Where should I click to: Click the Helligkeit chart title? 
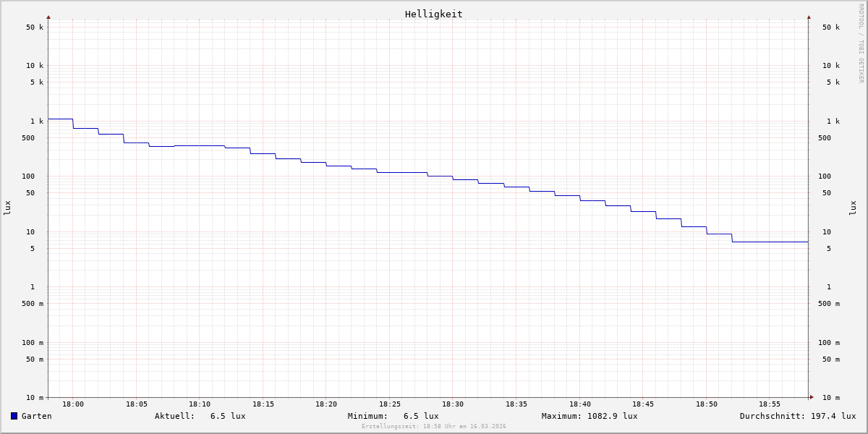433,14
